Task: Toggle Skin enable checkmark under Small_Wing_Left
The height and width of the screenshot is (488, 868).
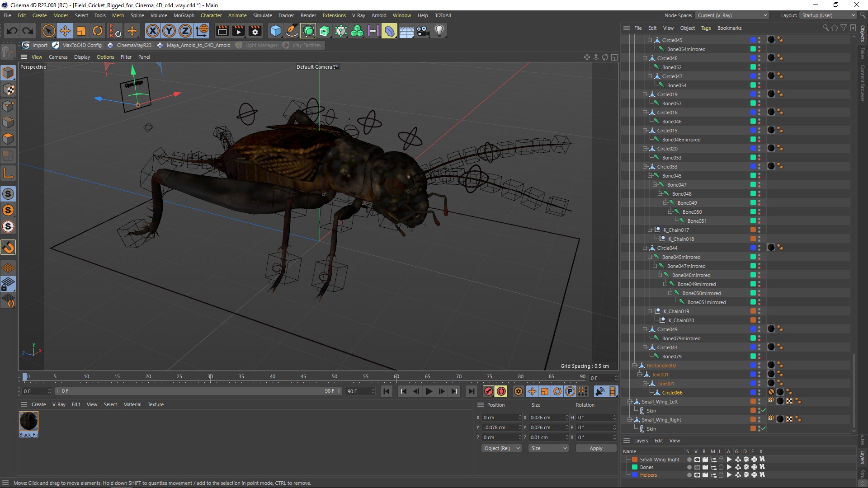Action: click(764, 411)
